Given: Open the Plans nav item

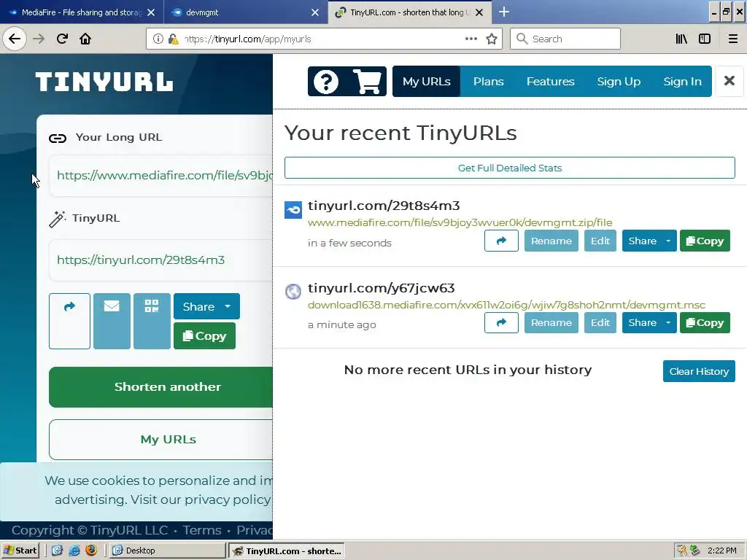Looking at the screenshot, I should click(x=488, y=82).
